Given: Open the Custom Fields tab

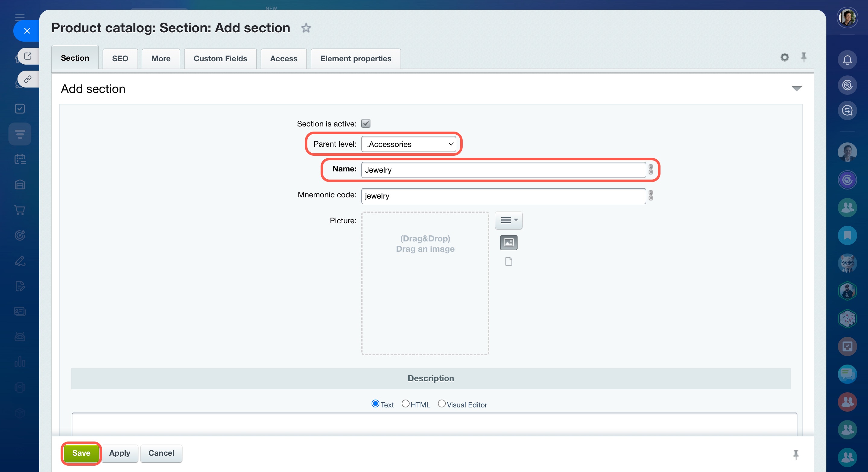Looking at the screenshot, I should coord(220,59).
